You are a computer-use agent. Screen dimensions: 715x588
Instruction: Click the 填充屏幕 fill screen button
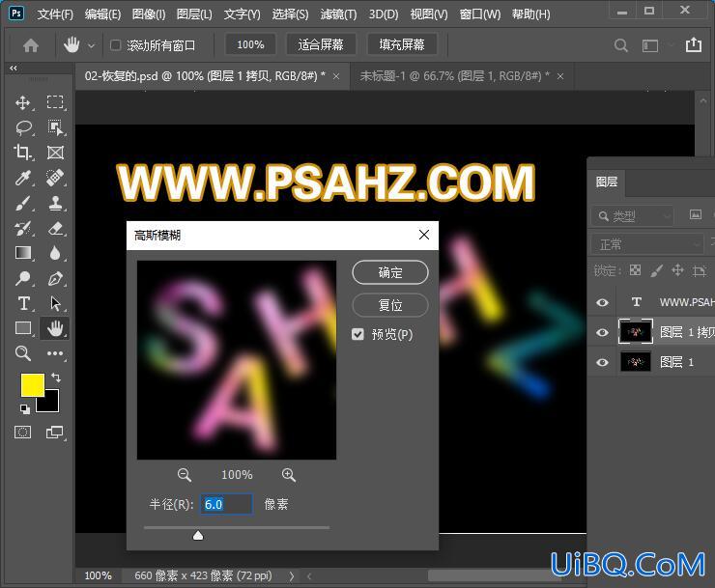[402, 44]
